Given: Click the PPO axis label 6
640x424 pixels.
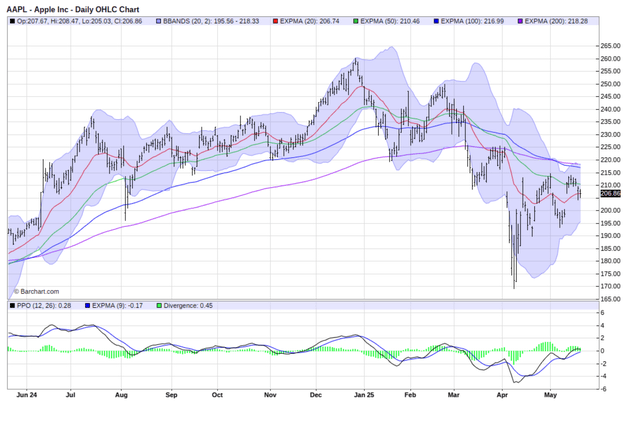Looking at the screenshot, I should click(603, 313).
